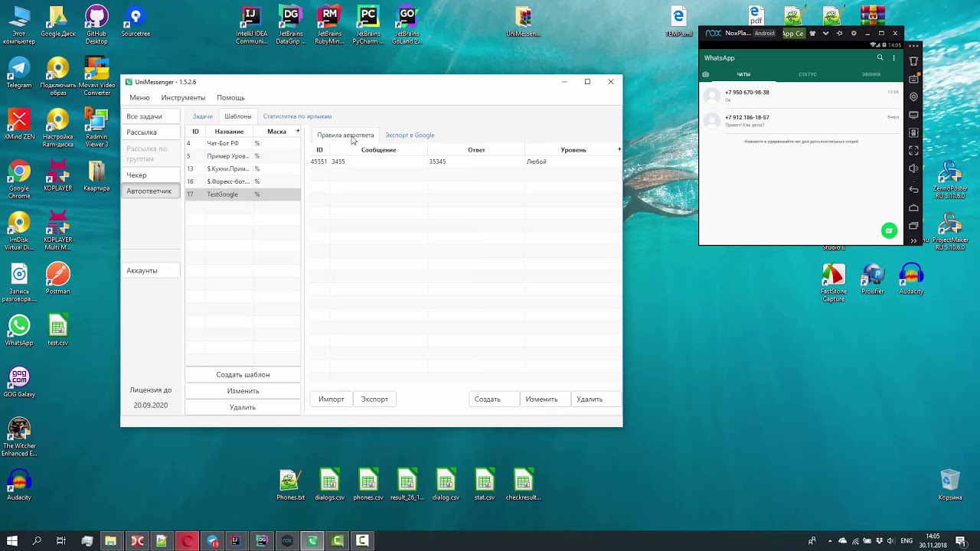This screenshot has width=980, height=551.
Task: Open Nox title bar dropdown arrow
Action: coord(825,34)
